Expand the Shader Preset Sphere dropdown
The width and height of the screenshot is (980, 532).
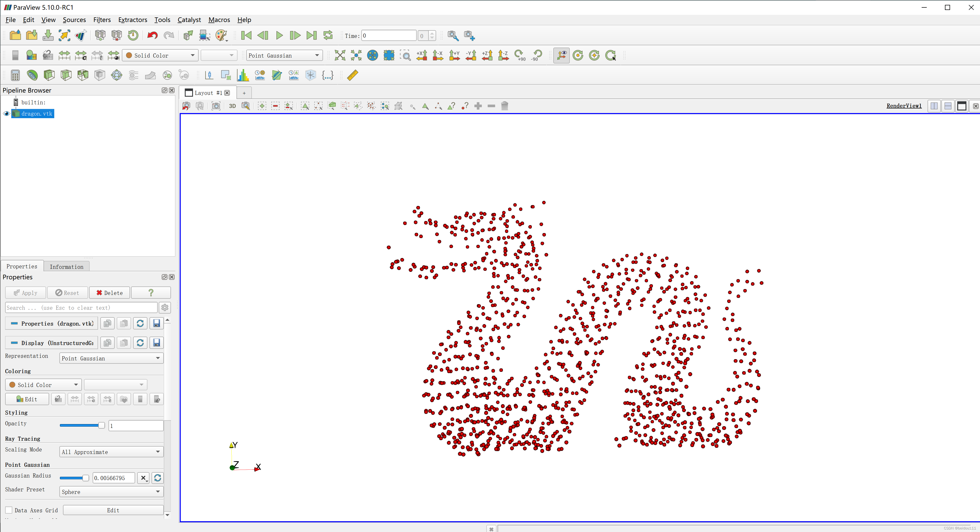click(x=111, y=492)
